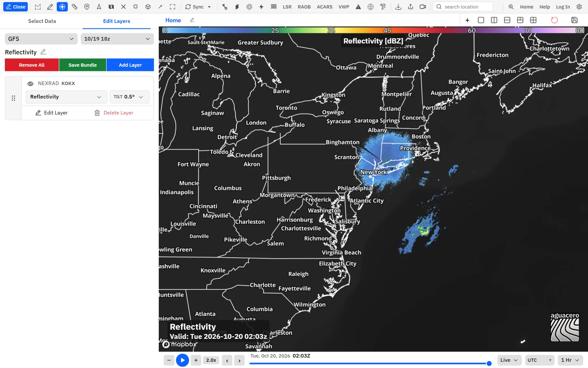Choose the four-pane grid layout icon
This screenshot has width=588, height=368.
[x=533, y=20]
